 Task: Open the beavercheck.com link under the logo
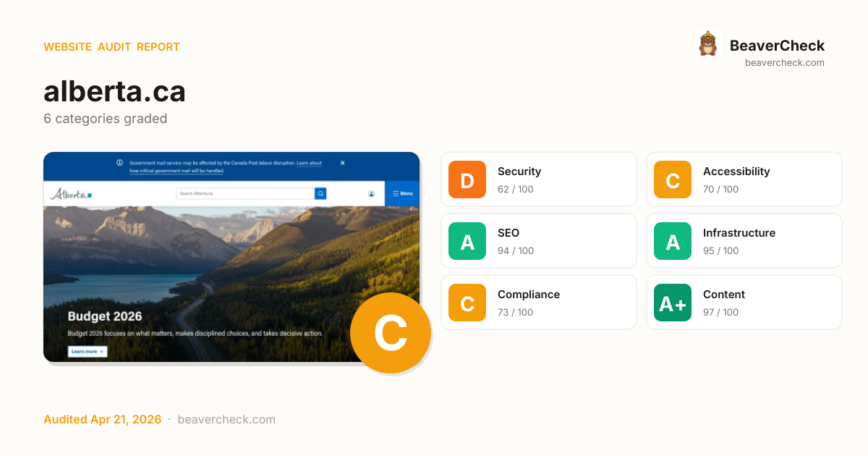(784, 63)
